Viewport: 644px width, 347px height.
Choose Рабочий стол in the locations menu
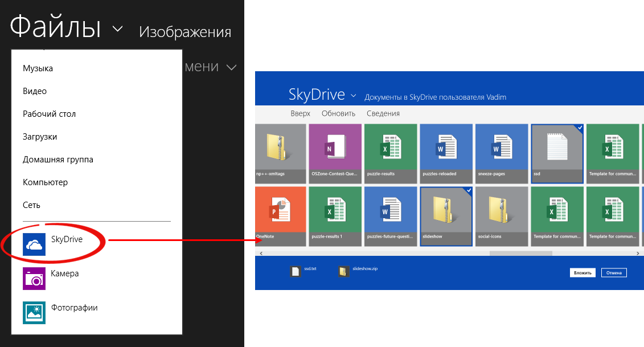tap(50, 114)
